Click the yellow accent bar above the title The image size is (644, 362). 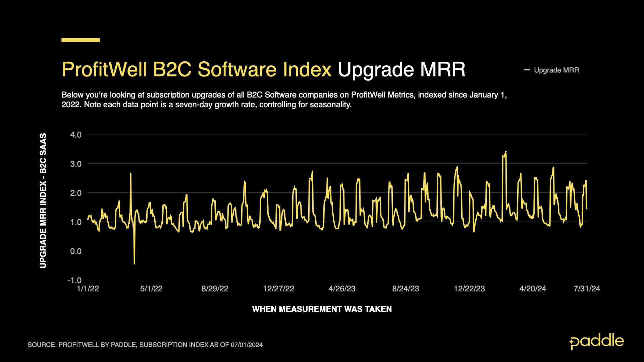tap(80, 40)
